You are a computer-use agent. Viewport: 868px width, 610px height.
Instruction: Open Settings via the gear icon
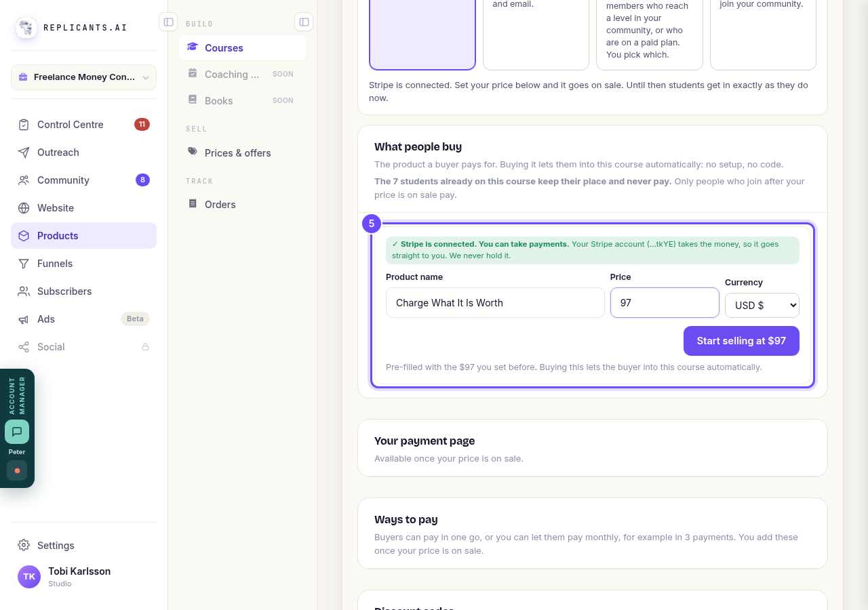pos(24,546)
